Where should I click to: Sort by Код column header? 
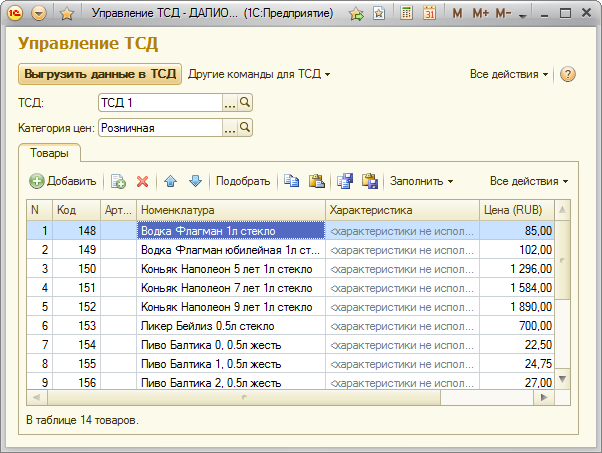pyautogui.click(x=76, y=210)
